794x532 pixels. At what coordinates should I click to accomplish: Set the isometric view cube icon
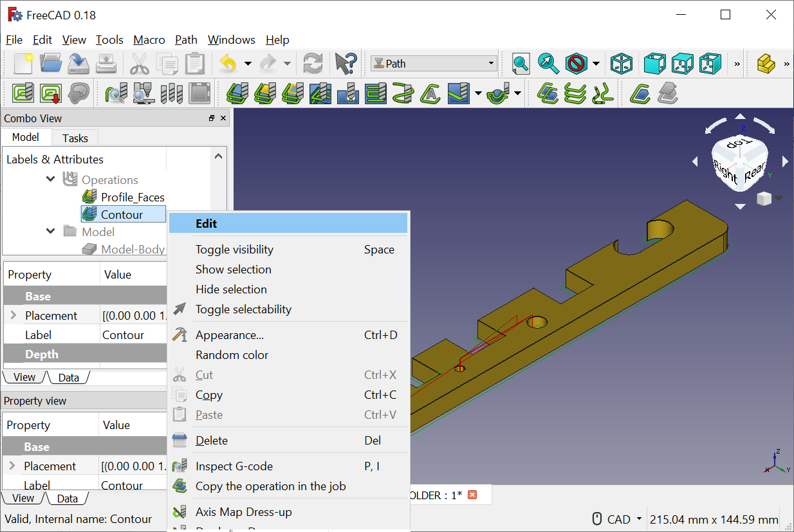pos(622,64)
